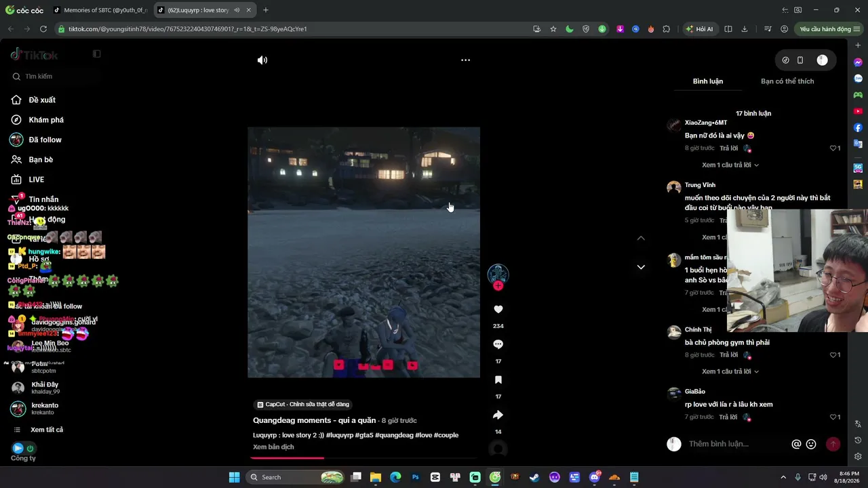Click the TikTok phone app icon in top pill
Screen dimensions: 868x488
[800, 60]
